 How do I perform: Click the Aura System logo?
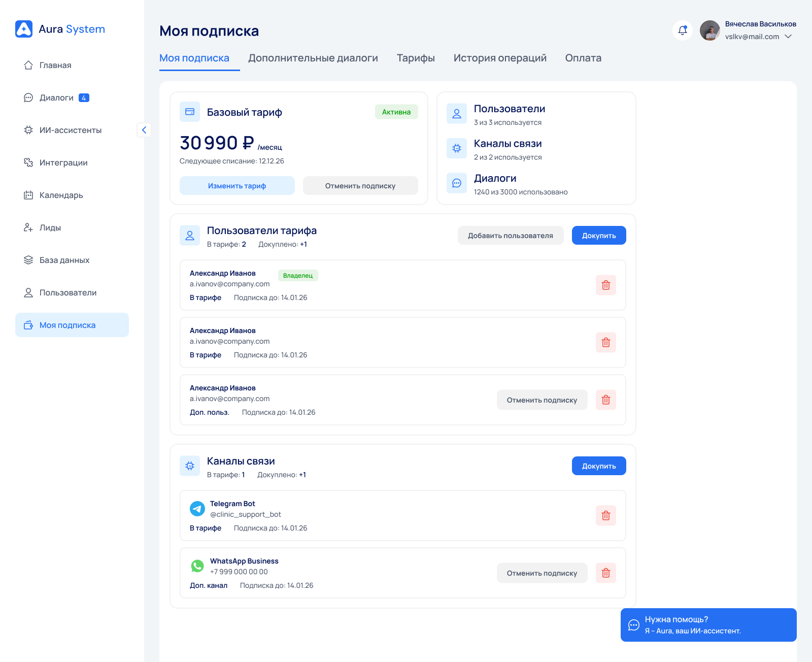tap(60, 29)
